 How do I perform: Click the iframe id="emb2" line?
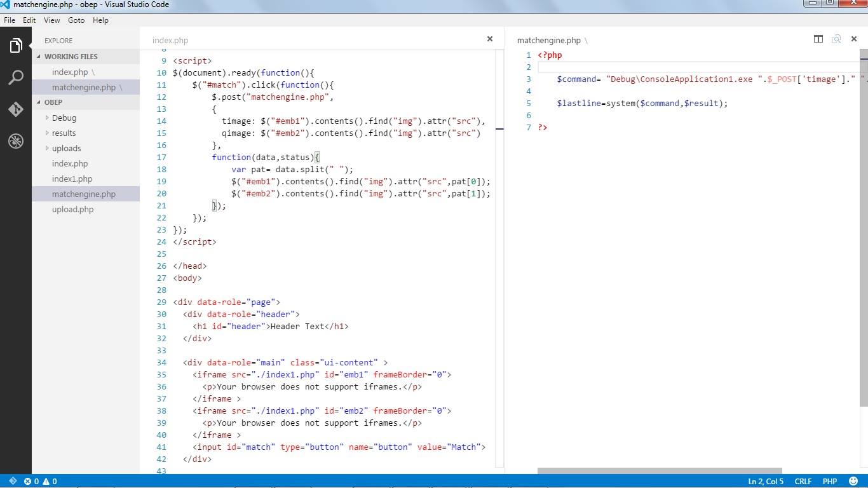[322, 410]
